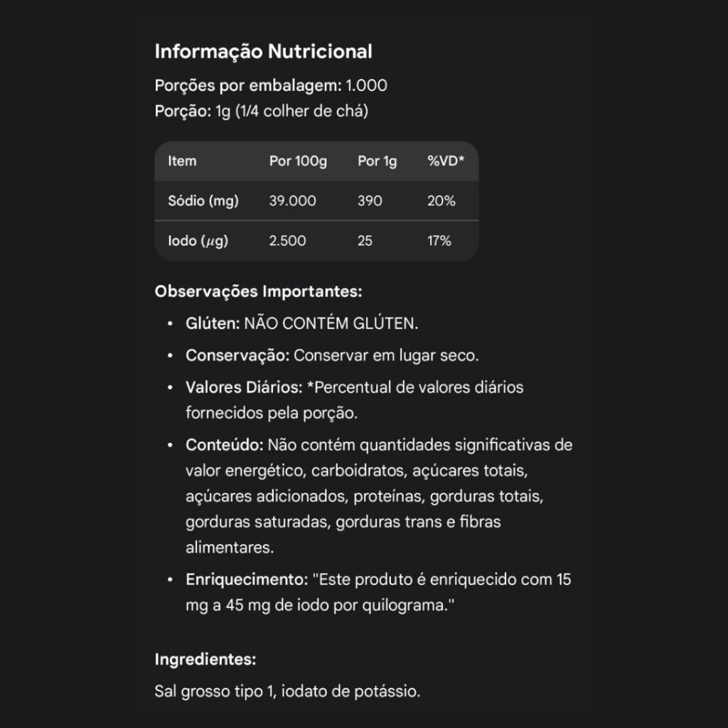
Task: Select the 390 sodium per-gram cell
Action: 370,201
